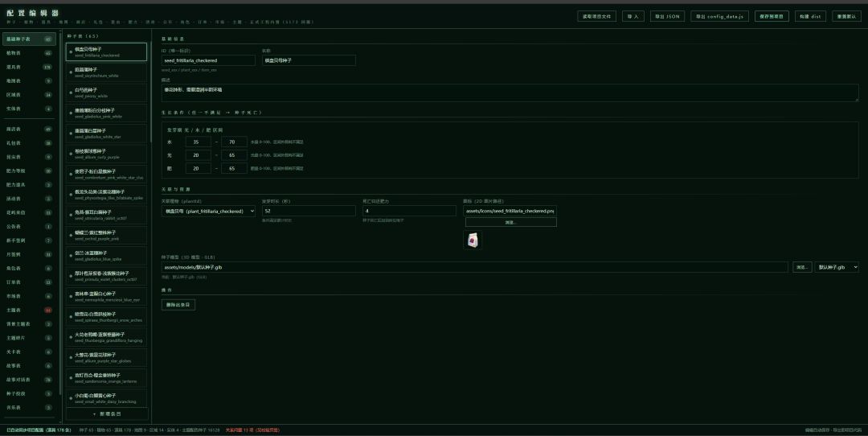Edit water minimum value 35
868x436 pixels.
click(x=199, y=142)
